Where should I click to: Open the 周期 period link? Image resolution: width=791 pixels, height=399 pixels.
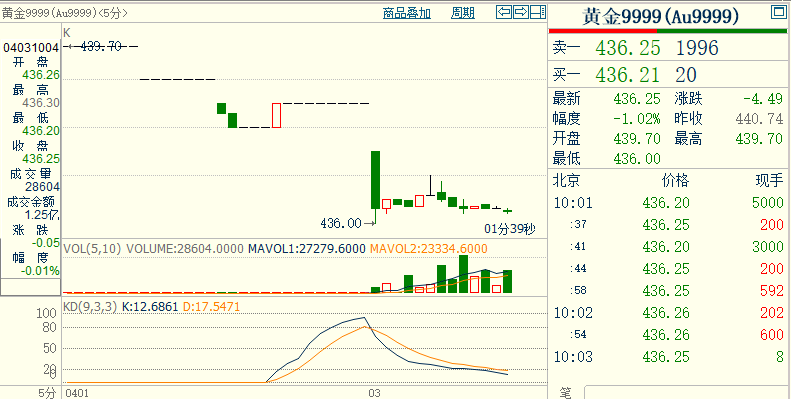(x=463, y=13)
